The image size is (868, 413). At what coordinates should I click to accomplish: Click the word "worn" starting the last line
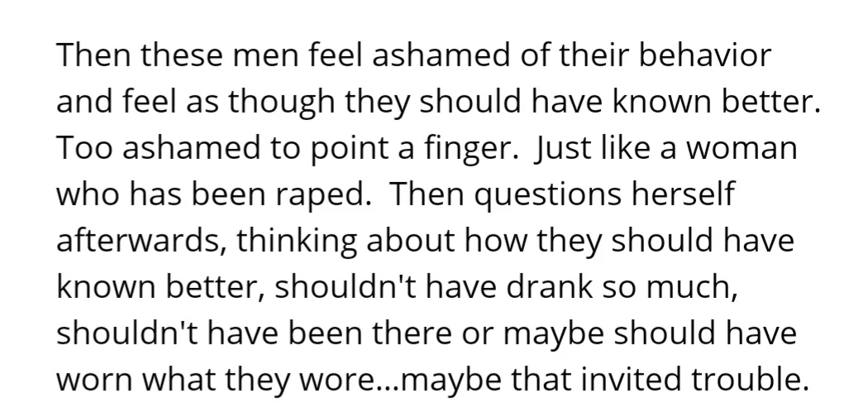(x=90, y=380)
